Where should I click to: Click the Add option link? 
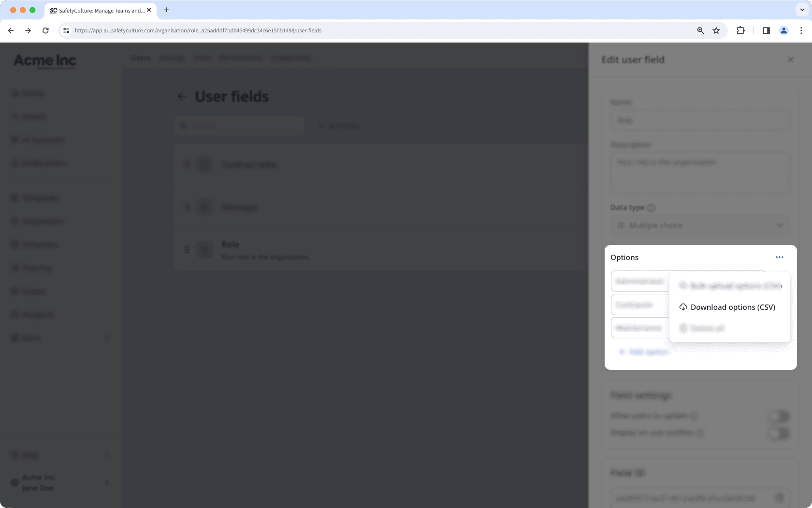[x=643, y=351]
